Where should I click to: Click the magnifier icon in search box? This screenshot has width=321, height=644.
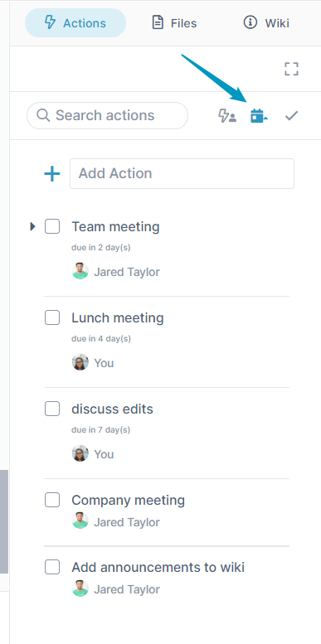point(43,115)
